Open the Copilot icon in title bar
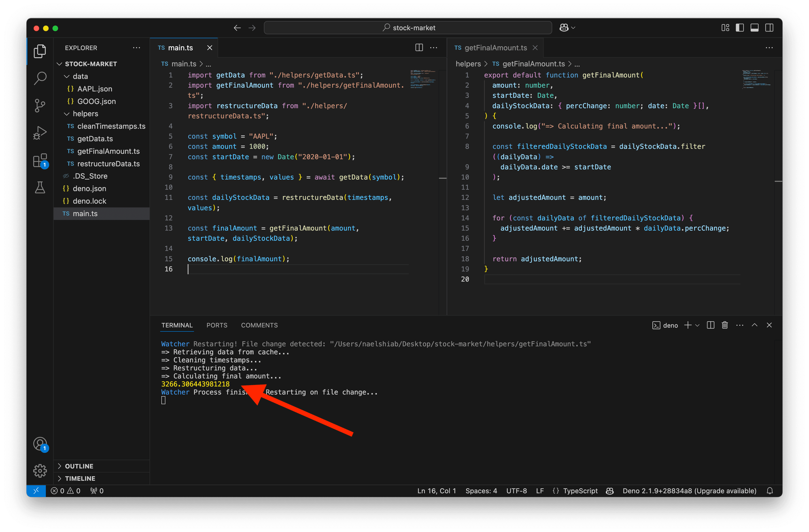The width and height of the screenshot is (809, 532). click(x=564, y=28)
